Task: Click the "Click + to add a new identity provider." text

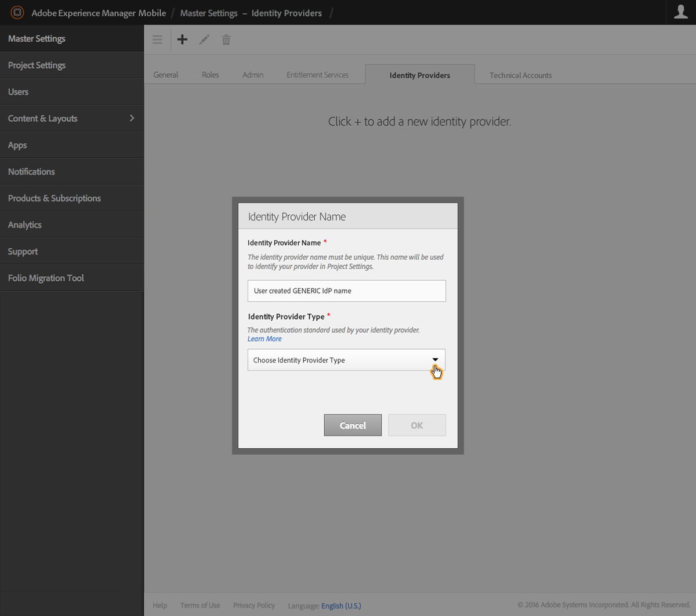Action: point(420,121)
